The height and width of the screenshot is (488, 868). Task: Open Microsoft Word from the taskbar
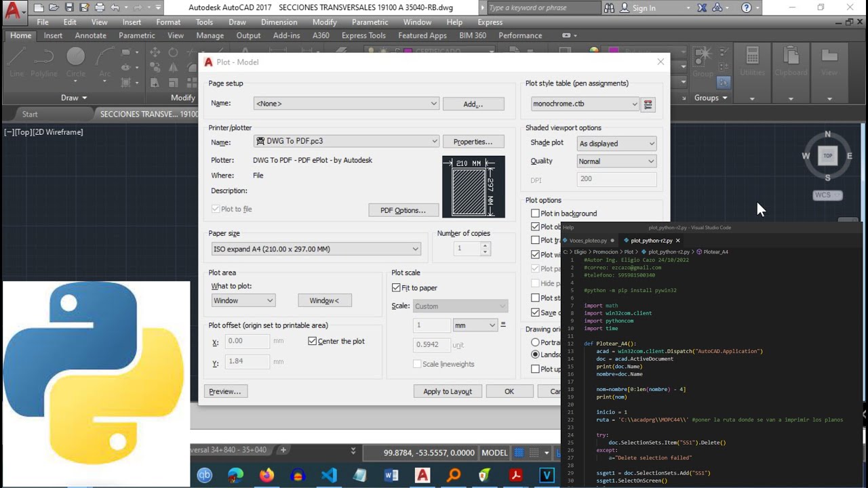(x=391, y=475)
